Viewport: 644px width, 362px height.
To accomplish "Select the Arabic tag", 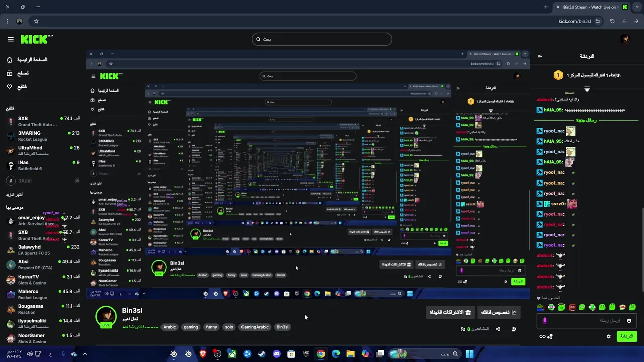I will click(170, 327).
